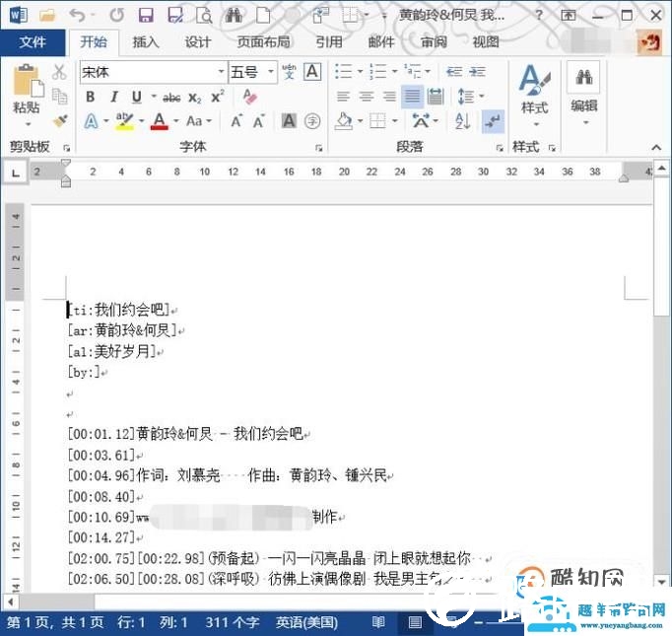
Task: Click the Copy icon in clipboard group
Action: [59, 97]
